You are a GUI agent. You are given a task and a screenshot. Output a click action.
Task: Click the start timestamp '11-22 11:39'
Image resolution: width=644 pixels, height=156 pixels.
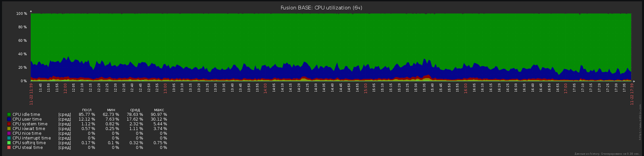(x=31, y=94)
